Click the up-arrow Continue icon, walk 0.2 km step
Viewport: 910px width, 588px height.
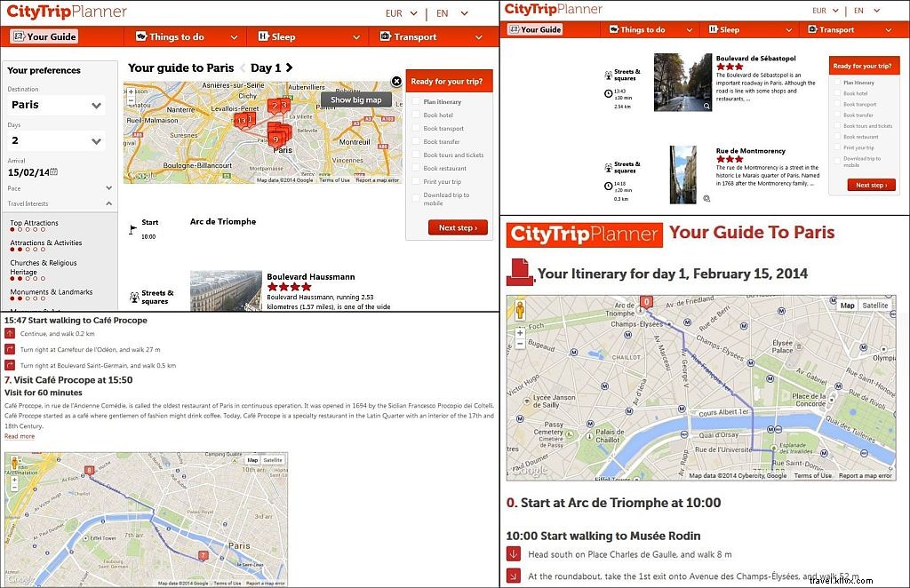point(10,333)
